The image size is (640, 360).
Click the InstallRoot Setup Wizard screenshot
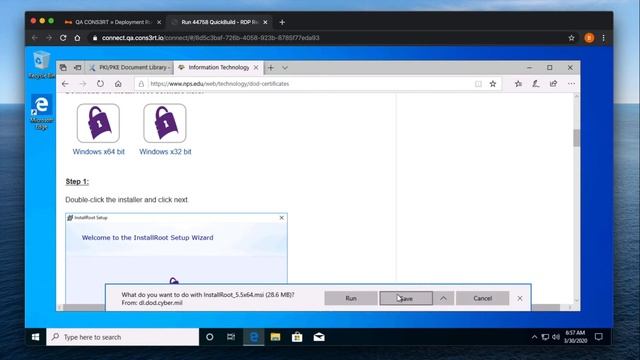[176, 248]
